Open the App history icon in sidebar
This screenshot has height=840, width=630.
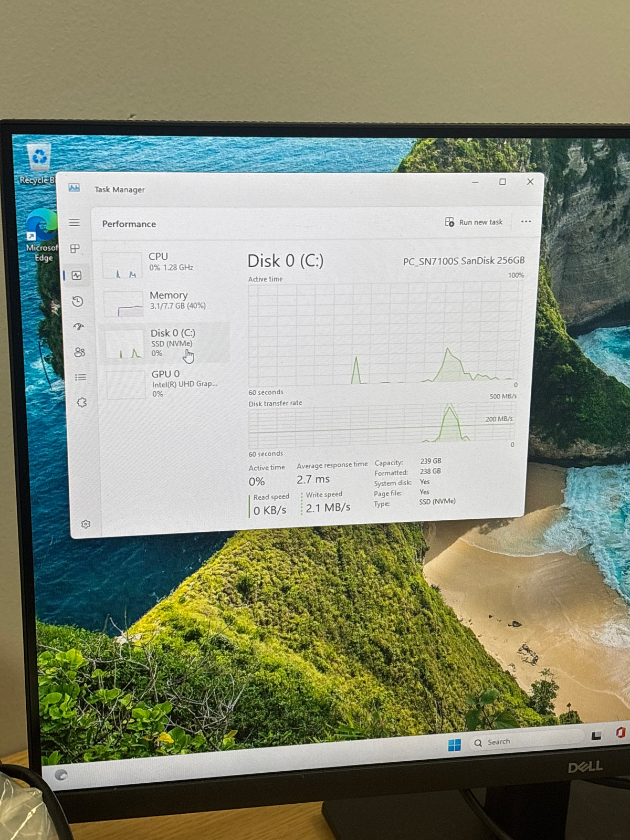tap(78, 301)
